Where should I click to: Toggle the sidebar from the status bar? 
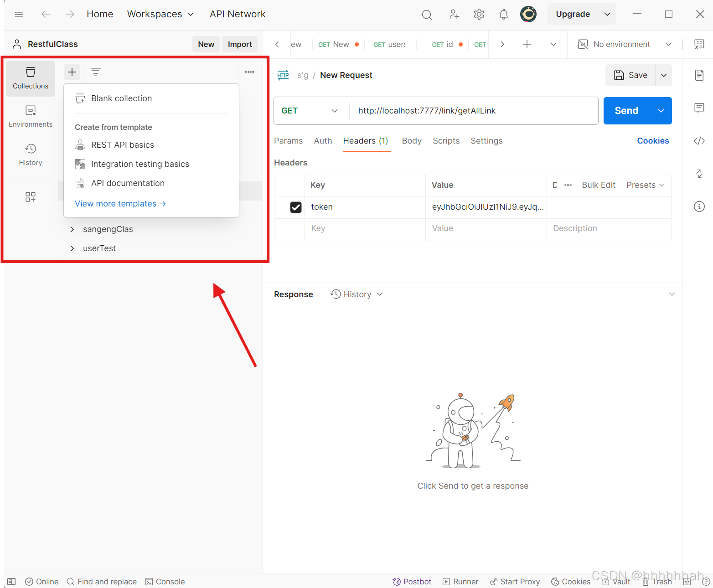click(x=12, y=582)
